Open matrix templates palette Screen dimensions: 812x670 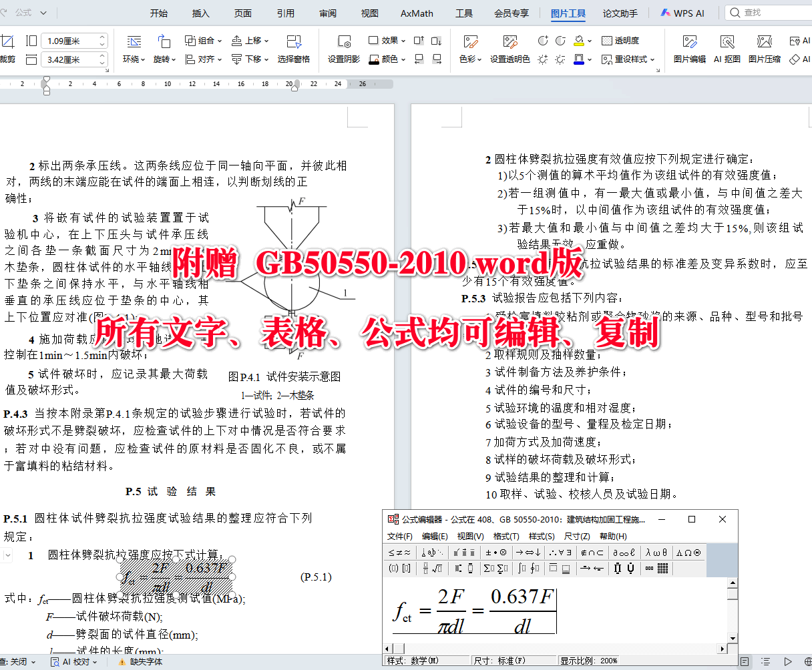[x=656, y=569]
